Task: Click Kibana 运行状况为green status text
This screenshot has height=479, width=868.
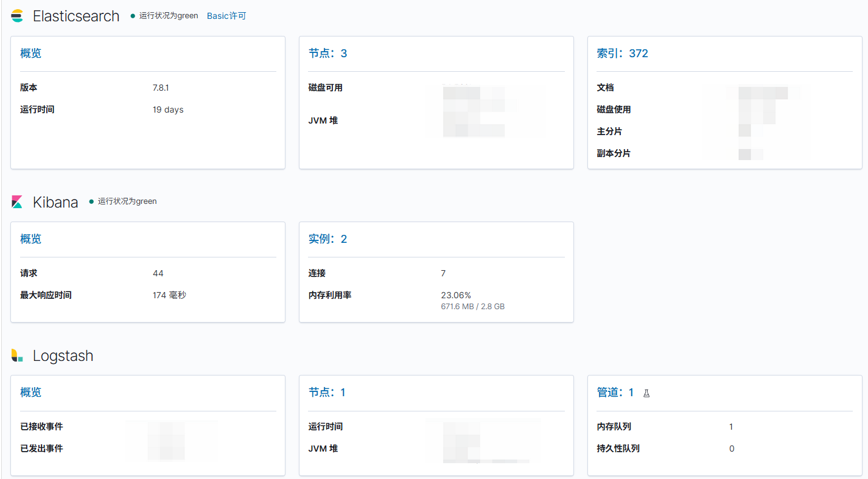Action: 127,201
